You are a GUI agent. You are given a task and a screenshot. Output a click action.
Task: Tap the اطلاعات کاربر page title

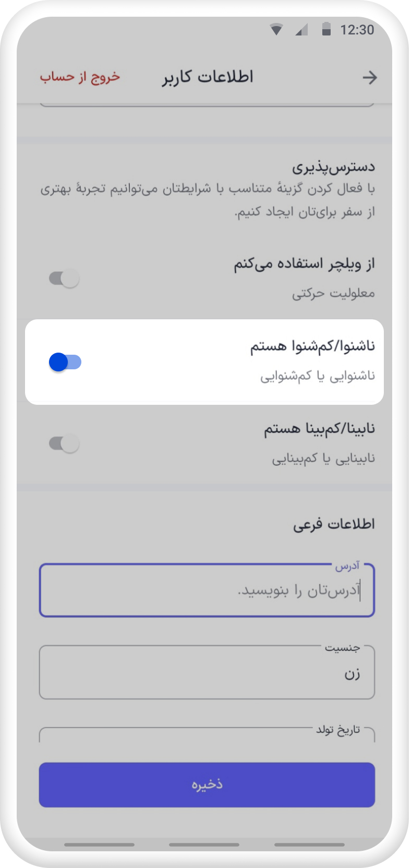point(208,77)
